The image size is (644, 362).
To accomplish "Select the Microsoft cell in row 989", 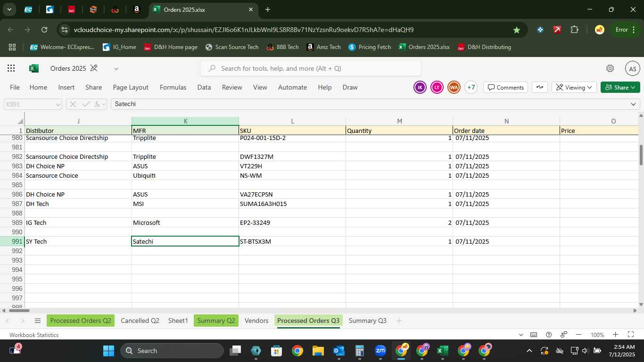I will (185, 222).
